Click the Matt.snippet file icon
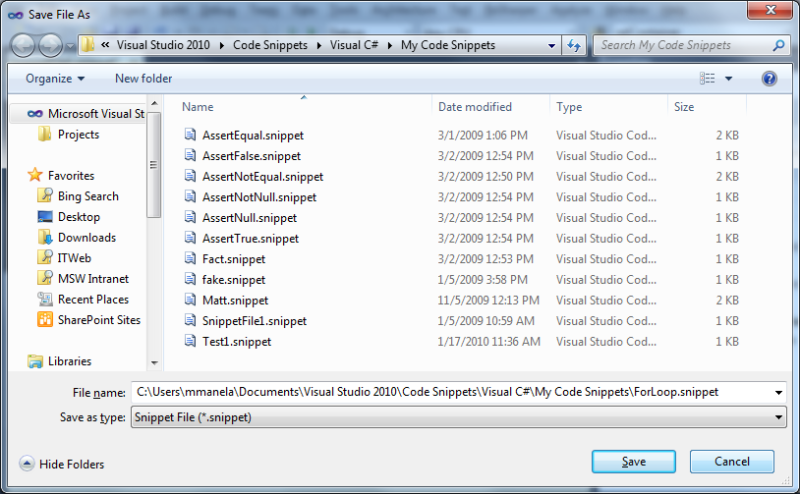This screenshot has height=494, width=800. pos(190,300)
